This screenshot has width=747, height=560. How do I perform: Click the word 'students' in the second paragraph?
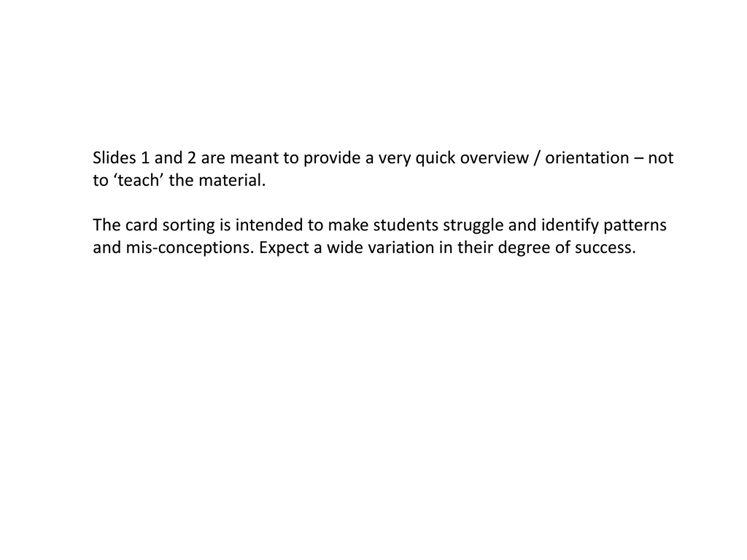[406, 225]
